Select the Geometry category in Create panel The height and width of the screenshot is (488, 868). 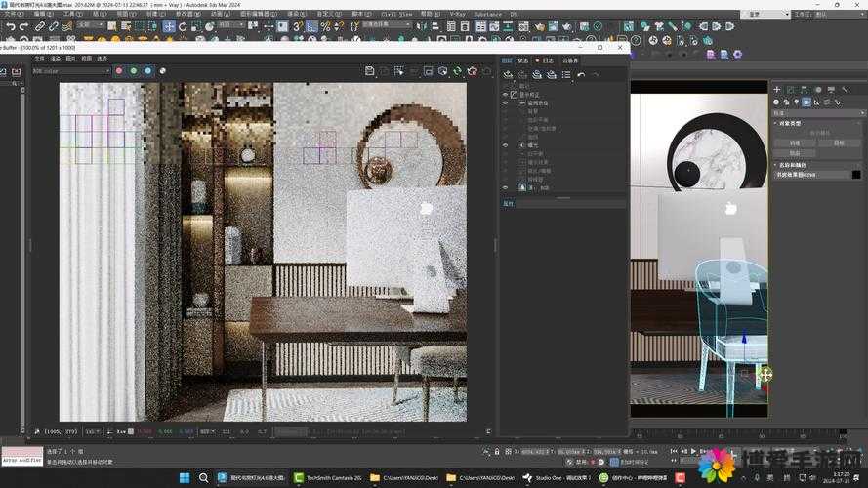point(776,102)
